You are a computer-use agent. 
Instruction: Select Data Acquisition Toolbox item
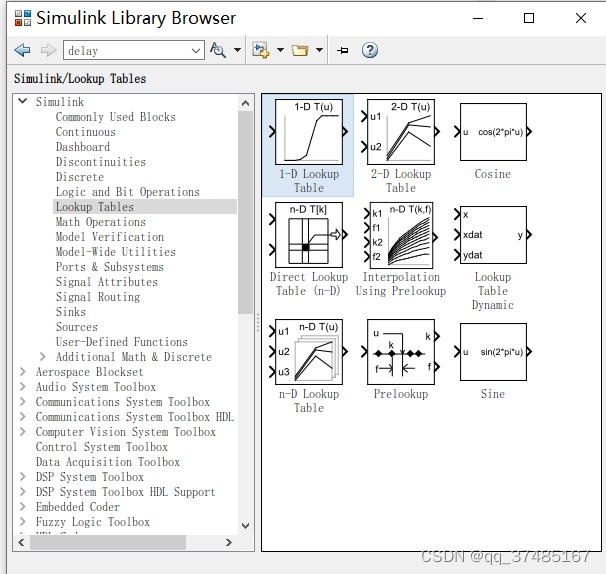coord(107,462)
